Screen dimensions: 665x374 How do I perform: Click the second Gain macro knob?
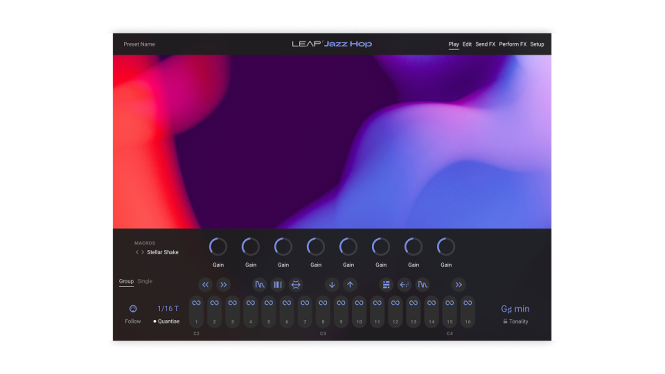click(251, 247)
